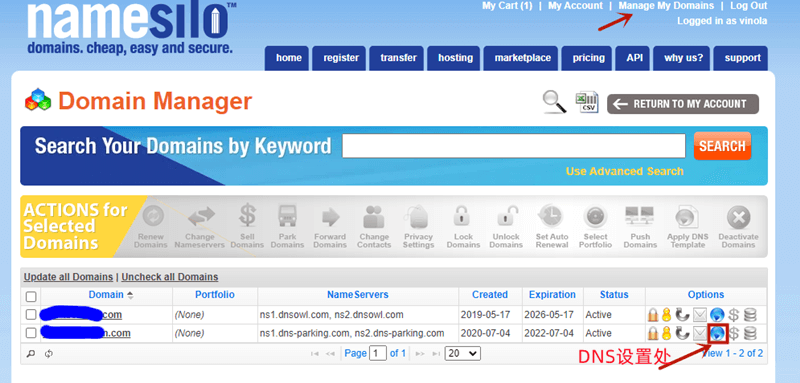Sort by the Domain column header
800x383 pixels.
click(106, 294)
